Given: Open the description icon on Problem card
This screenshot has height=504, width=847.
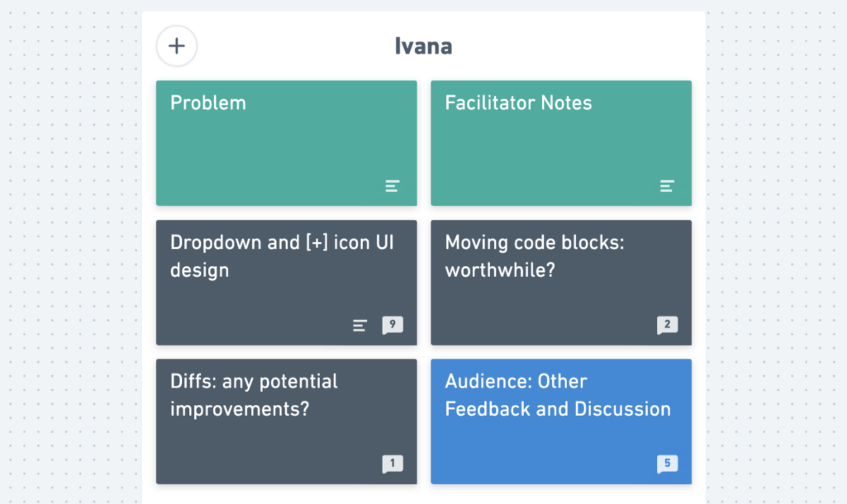Looking at the screenshot, I should coord(392,186).
